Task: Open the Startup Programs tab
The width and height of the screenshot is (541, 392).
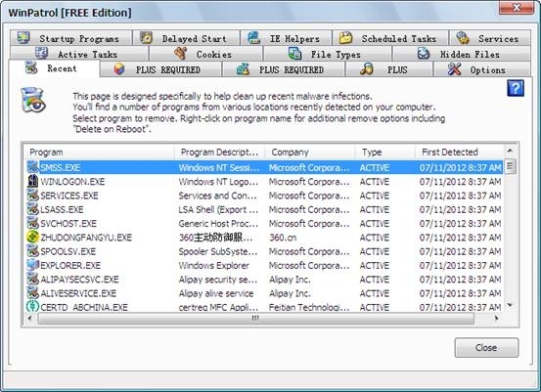Action: [70, 38]
